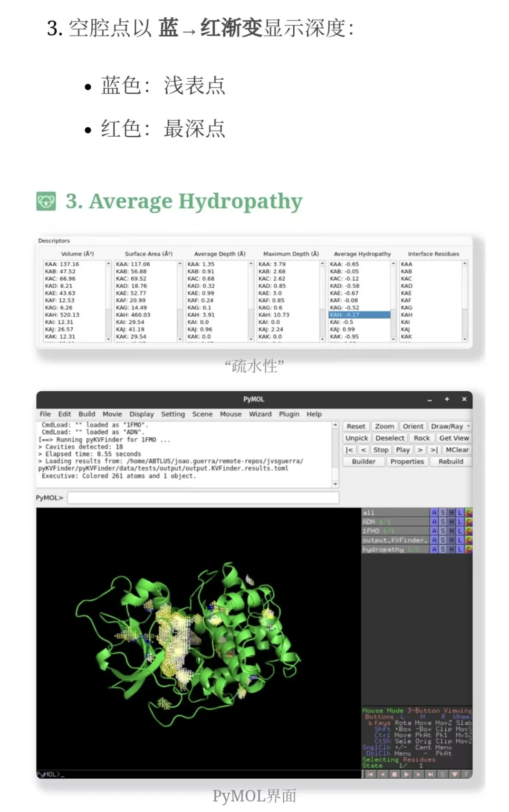509x812 pixels.
Task: Open the File menu
Action: tap(45, 414)
